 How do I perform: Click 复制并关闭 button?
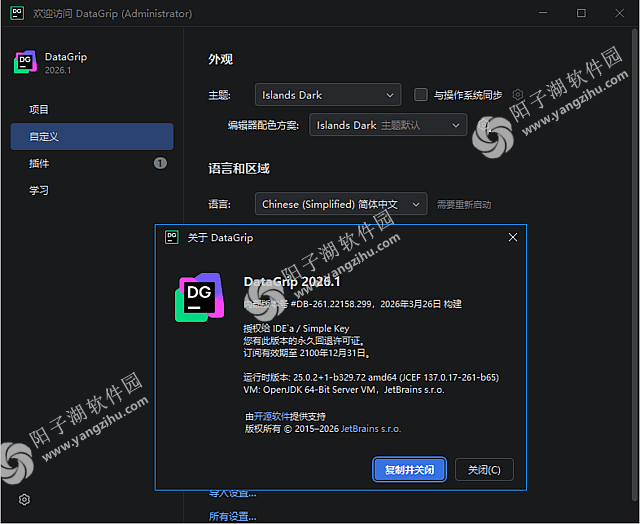point(409,469)
